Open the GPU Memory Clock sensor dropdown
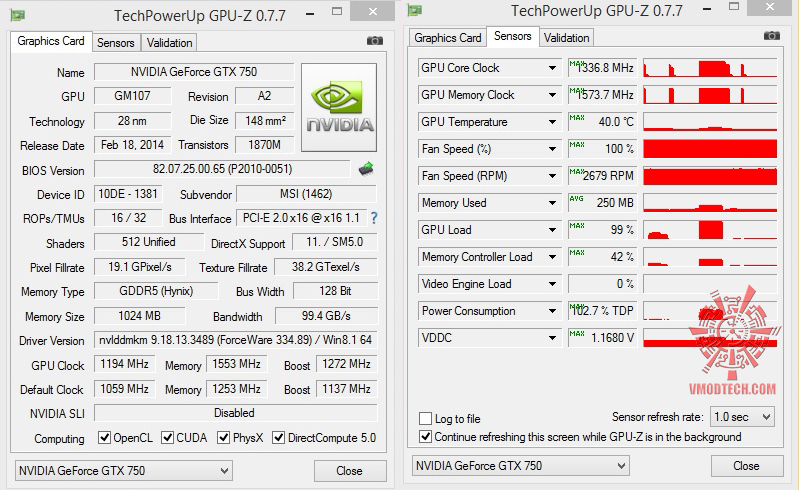The width and height of the screenshot is (800, 493). pyautogui.click(x=552, y=95)
